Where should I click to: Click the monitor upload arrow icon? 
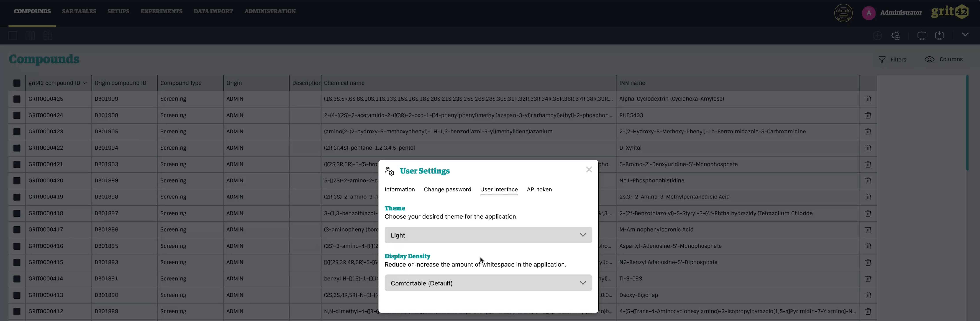pos(921,36)
